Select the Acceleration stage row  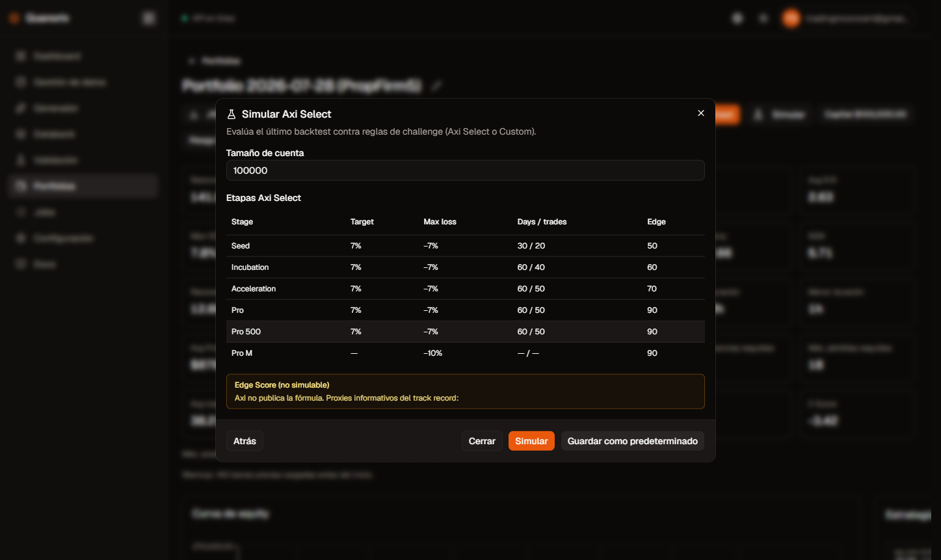(x=465, y=289)
